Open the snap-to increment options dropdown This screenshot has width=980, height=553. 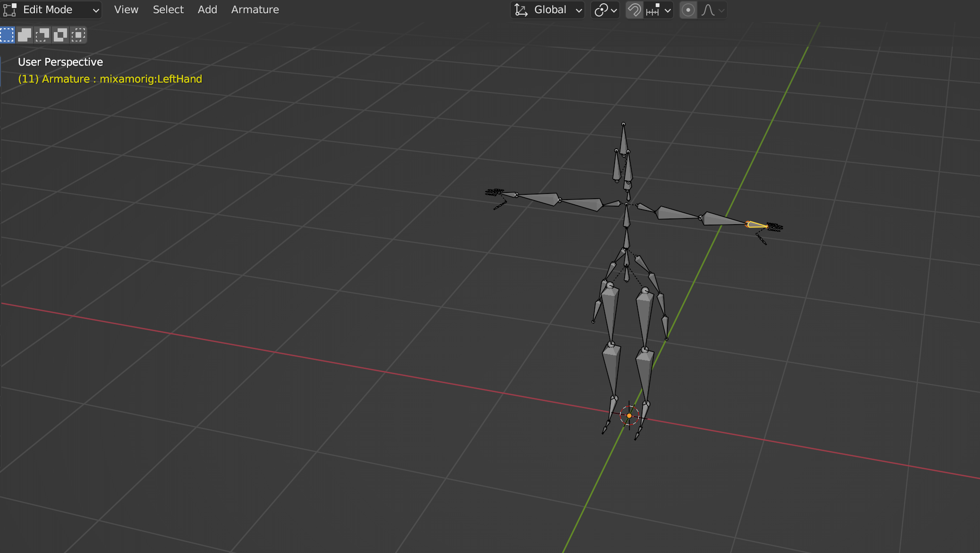(x=659, y=10)
